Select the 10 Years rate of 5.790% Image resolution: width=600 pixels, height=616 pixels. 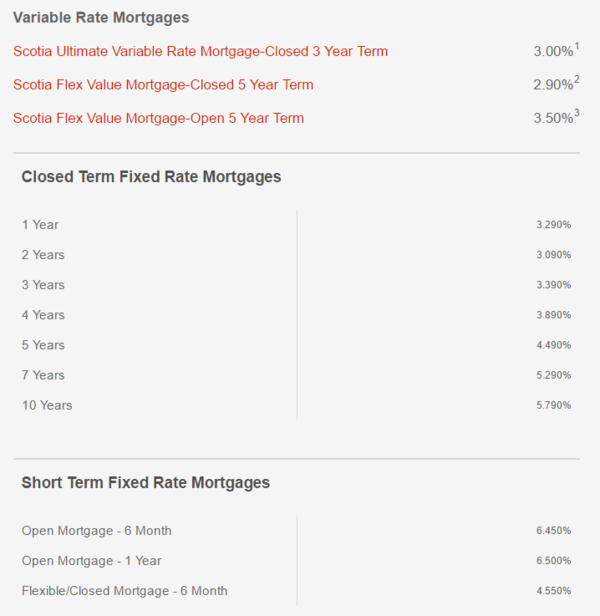point(554,405)
